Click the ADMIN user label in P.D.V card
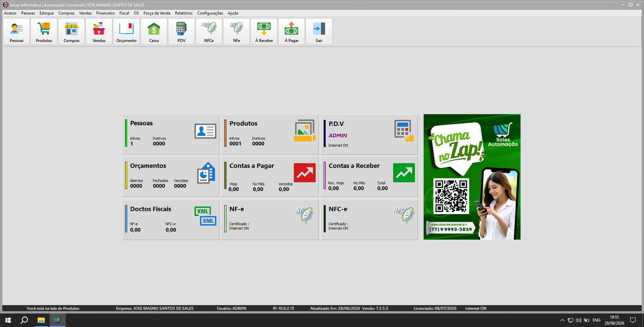Image resolution: width=644 pixels, height=327 pixels. pos(338,136)
